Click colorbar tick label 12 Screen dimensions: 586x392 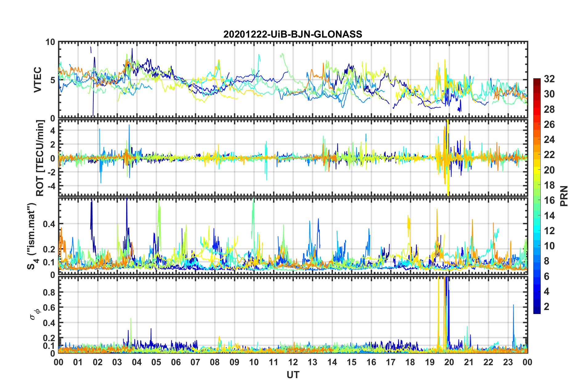pos(549,231)
